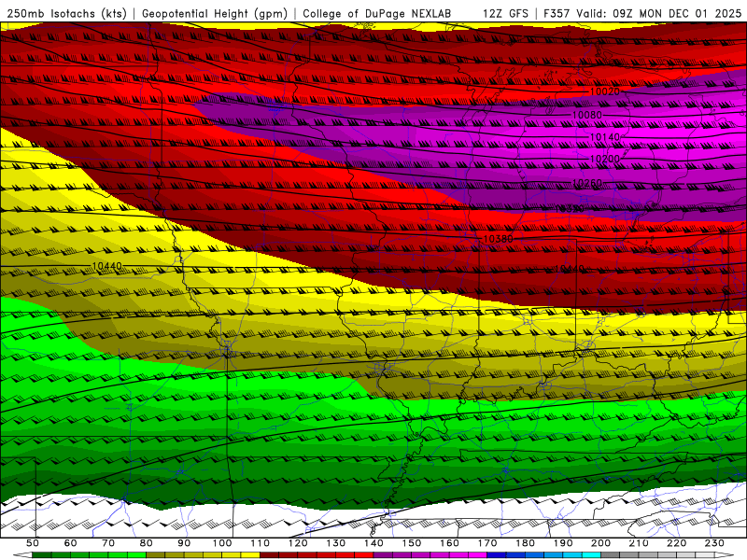Click the 10440 contour label over the yellow band
Image resolution: width=747 pixels, height=560 pixels.
click(106, 266)
